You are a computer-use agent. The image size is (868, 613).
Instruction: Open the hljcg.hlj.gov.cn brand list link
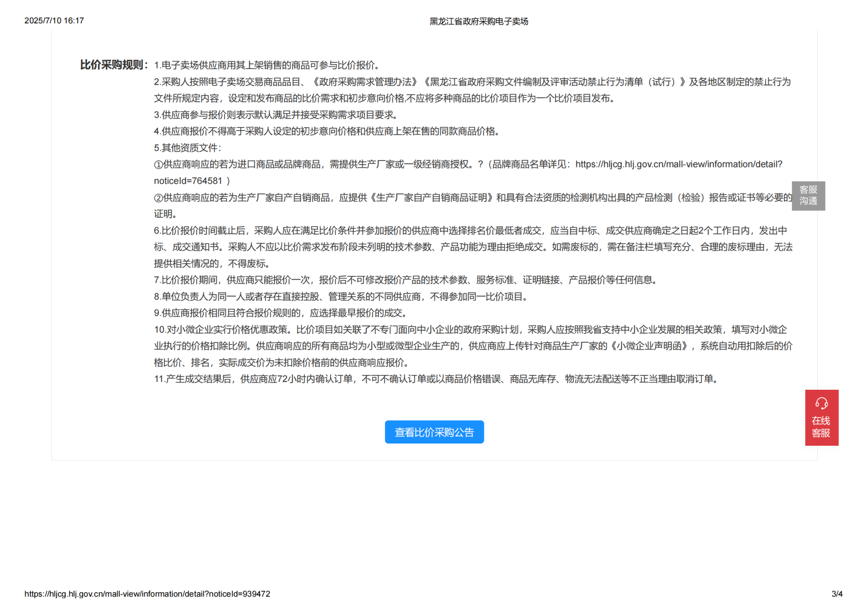tap(678, 164)
